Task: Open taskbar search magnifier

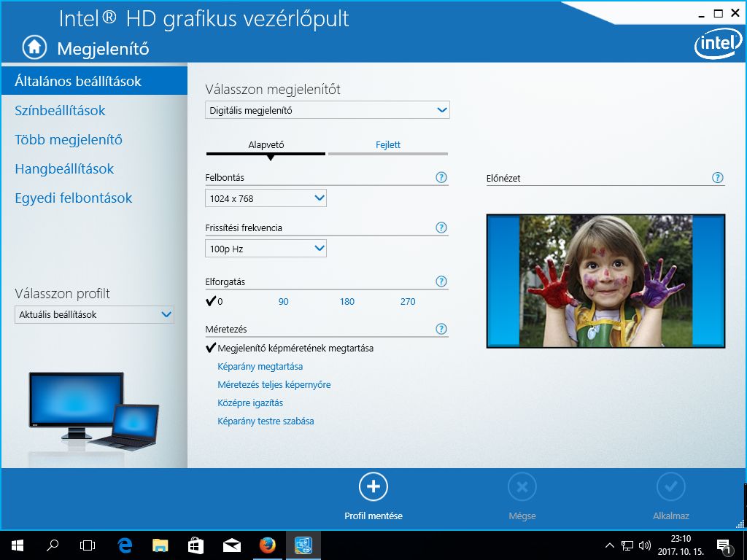Action: [53, 545]
